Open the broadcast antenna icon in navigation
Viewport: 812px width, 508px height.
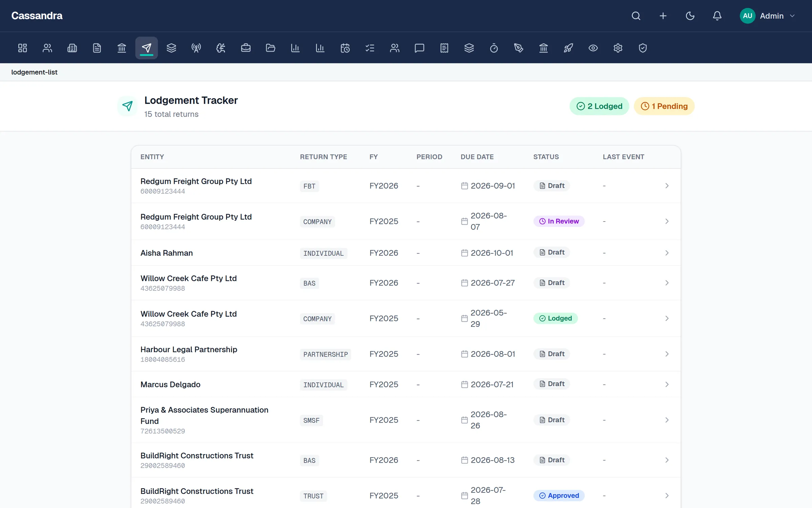pos(196,48)
